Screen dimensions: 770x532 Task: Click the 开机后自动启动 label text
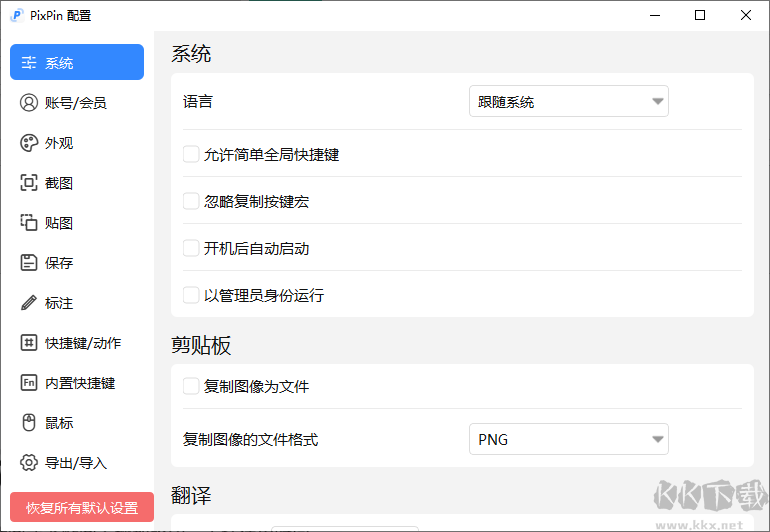tap(256, 249)
